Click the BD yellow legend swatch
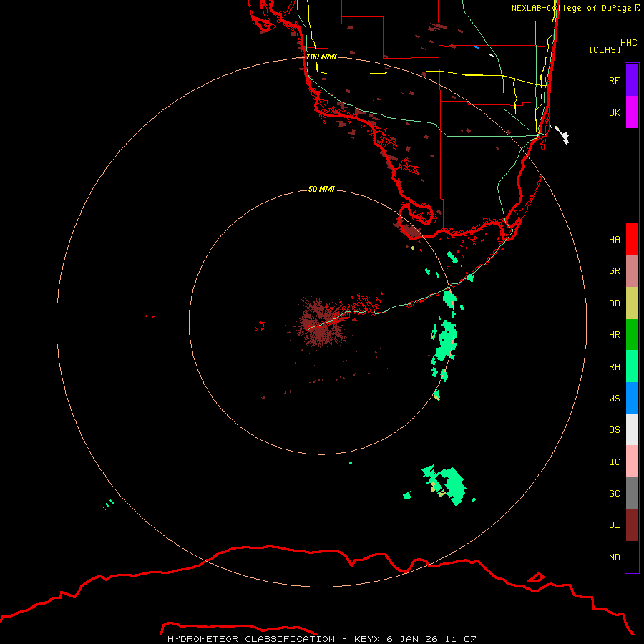 [x=632, y=303]
